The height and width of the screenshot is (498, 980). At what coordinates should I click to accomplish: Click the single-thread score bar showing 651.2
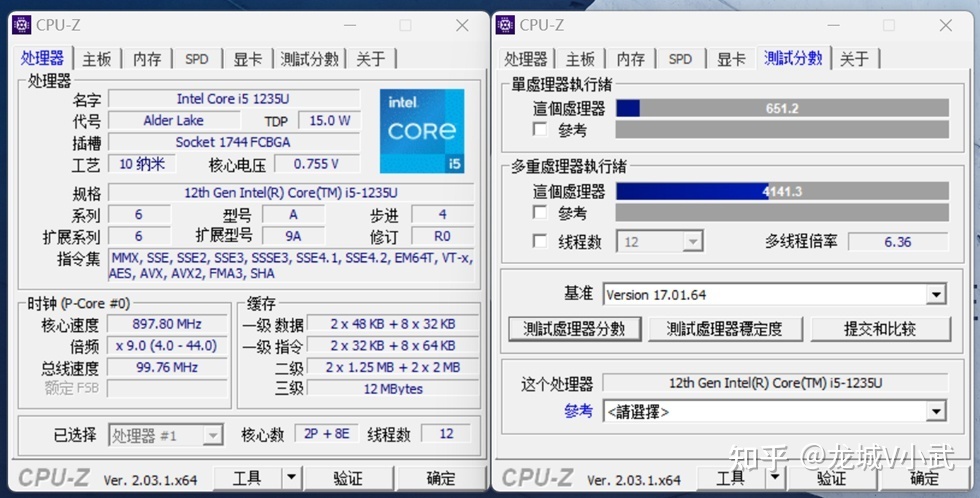tap(782, 108)
